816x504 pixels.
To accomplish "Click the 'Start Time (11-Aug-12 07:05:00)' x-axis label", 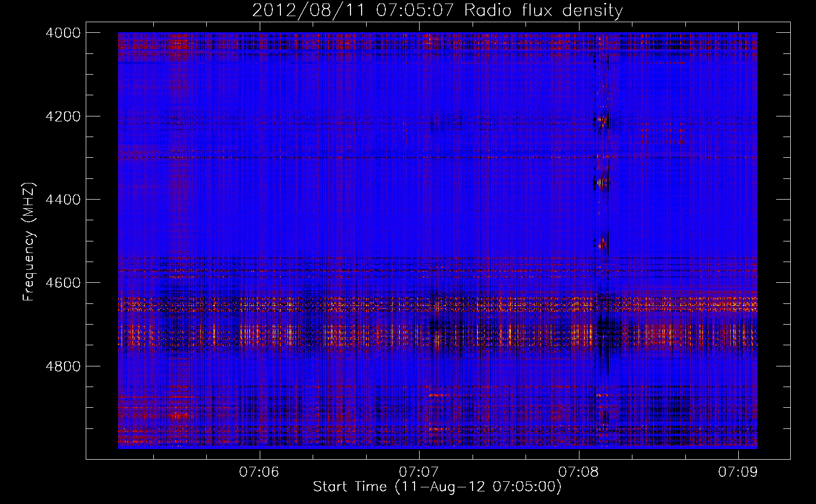I will [x=437, y=487].
